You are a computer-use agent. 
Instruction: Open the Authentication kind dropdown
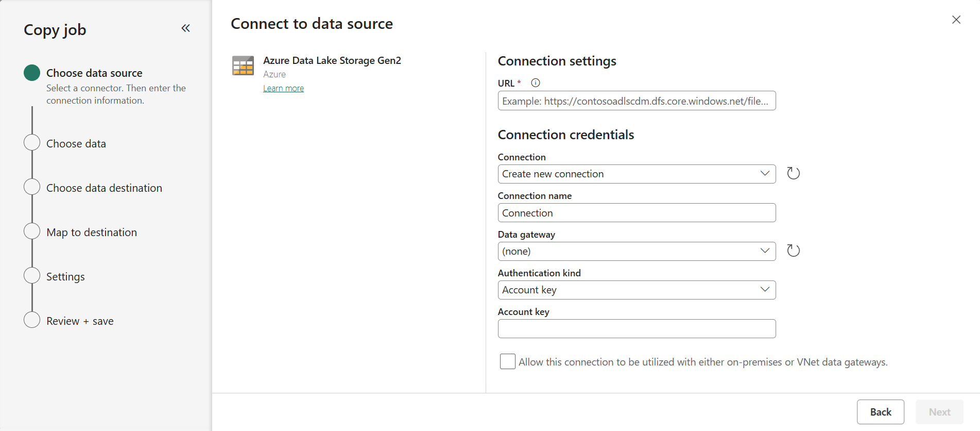[637, 290]
